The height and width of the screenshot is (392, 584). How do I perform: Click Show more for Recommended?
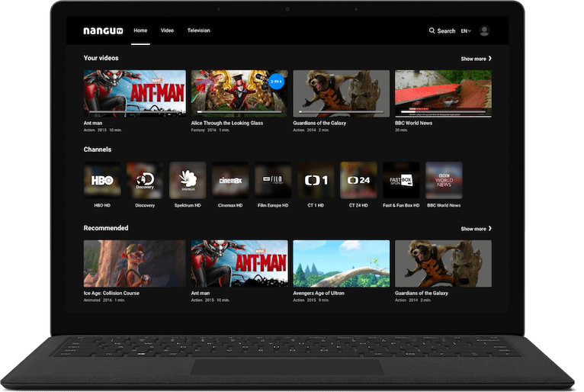point(476,229)
